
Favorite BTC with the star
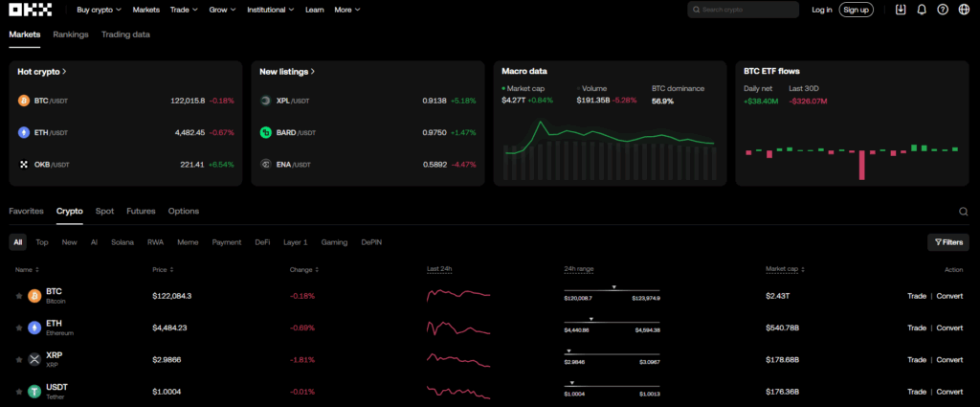[18, 296]
